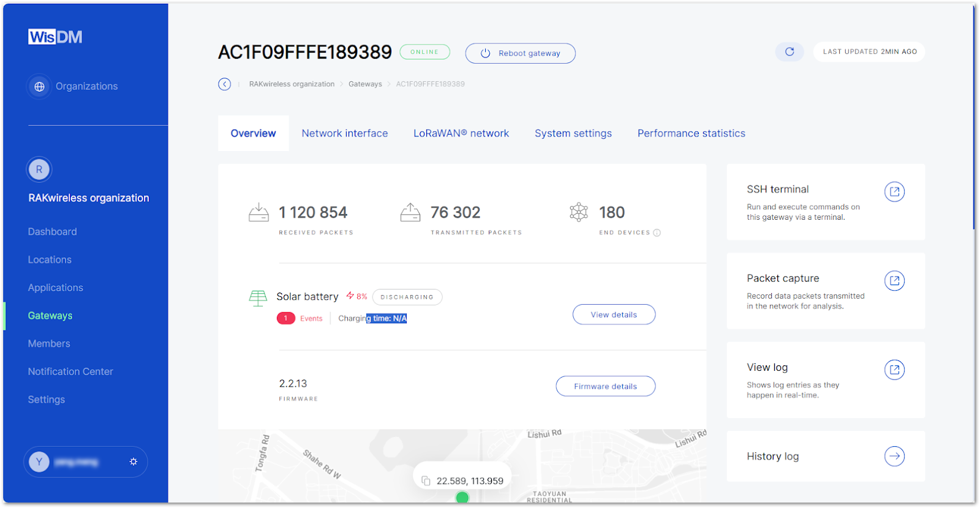Click Solar battery View details button
The height and width of the screenshot is (508, 980).
[614, 315]
